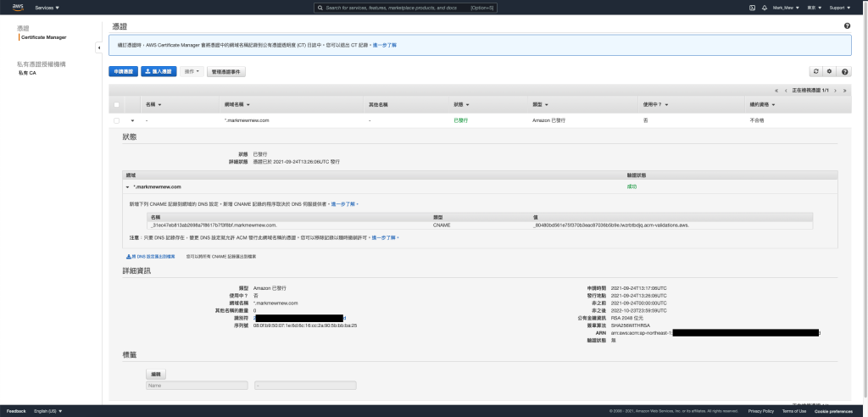Select 私有 CA in sidebar
The width and height of the screenshot is (868, 417).
27,73
